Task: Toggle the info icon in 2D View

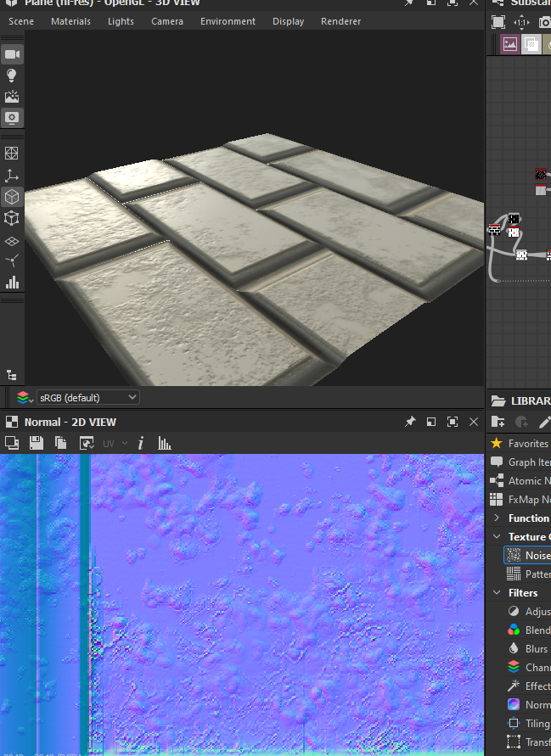Action: (x=140, y=443)
